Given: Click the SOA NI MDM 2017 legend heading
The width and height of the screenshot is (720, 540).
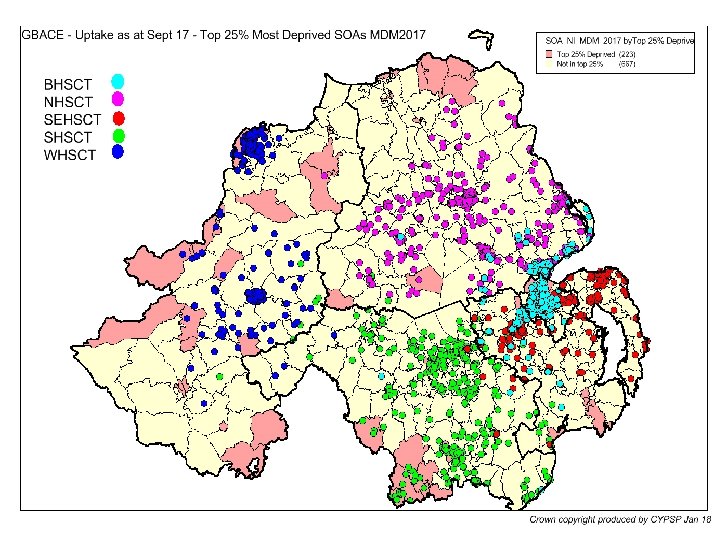Looking at the screenshot, I should (x=619, y=40).
